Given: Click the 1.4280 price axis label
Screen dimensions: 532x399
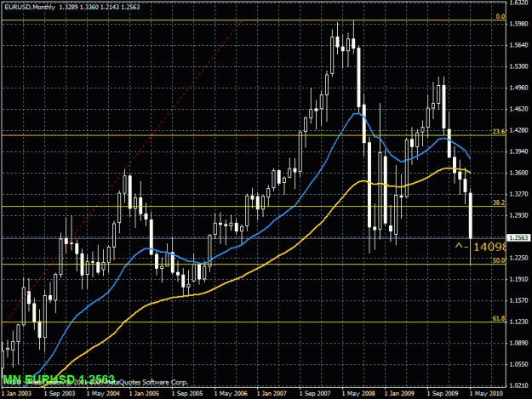Looking at the screenshot, I should click(x=518, y=130).
